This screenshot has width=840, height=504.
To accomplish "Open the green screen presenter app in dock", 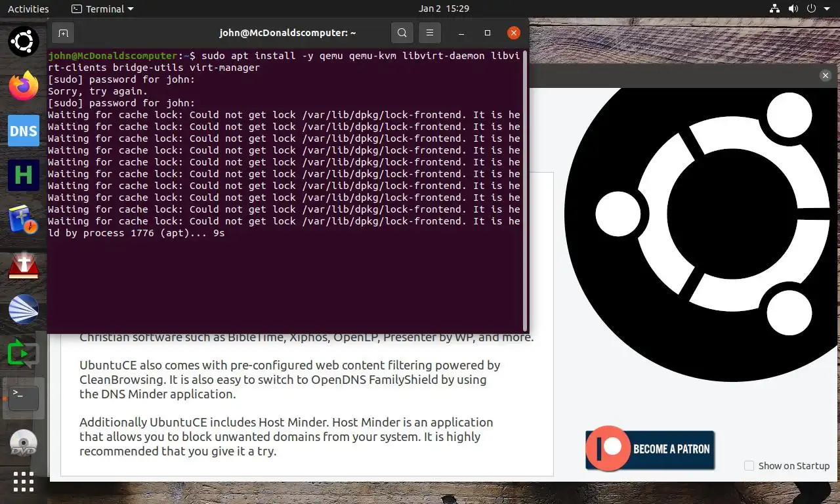I will click(23, 354).
